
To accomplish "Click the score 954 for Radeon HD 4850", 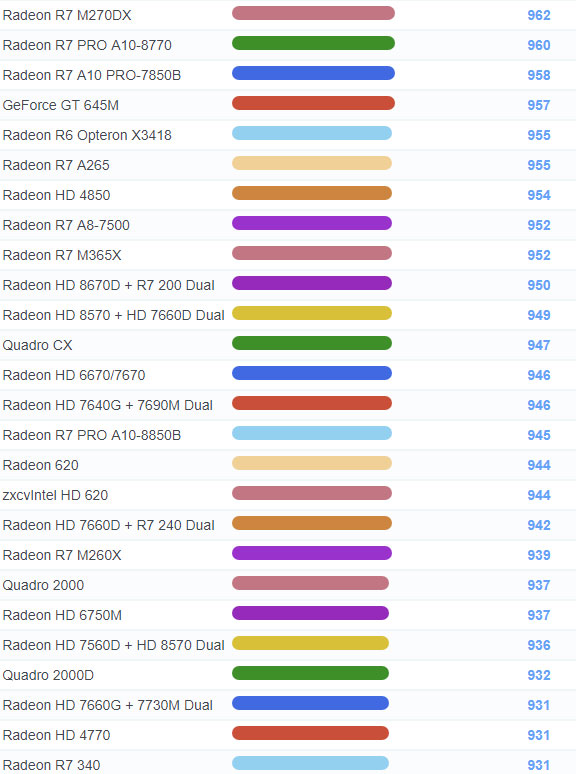I will click(x=538, y=195).
